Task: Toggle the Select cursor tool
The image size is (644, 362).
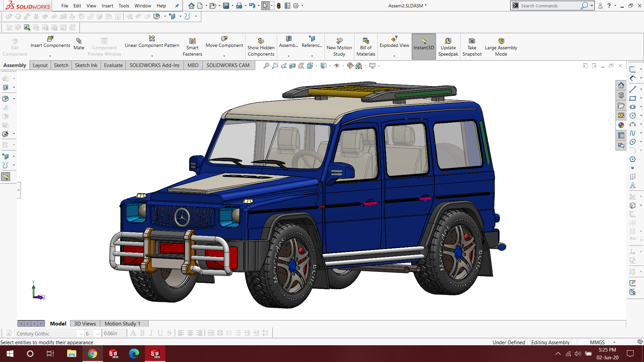Action: (265, 6)
